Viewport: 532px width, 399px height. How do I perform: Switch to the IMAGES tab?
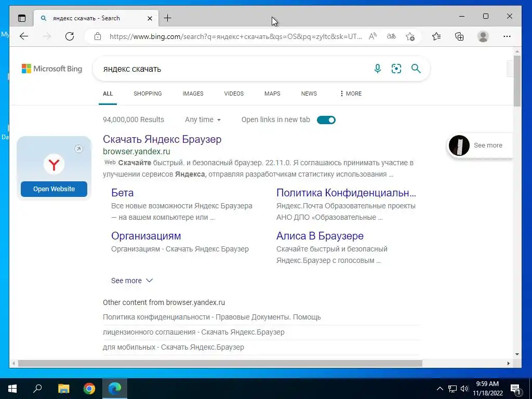193,94
